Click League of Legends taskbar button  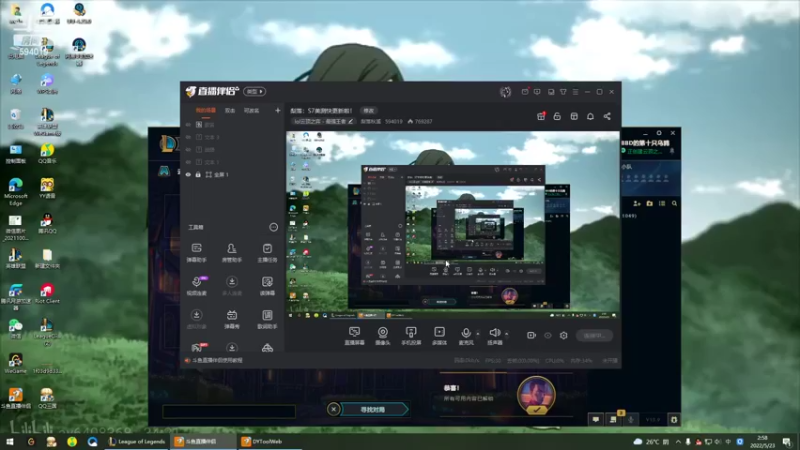point(137,441)
